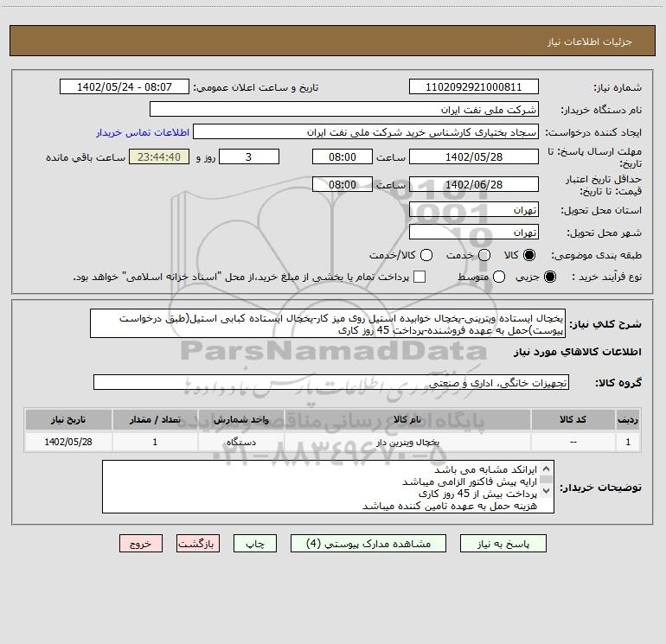Click buyer note هزینه حمل به عهده تامین کننده
666x644 pixels.
pos(450,506)
